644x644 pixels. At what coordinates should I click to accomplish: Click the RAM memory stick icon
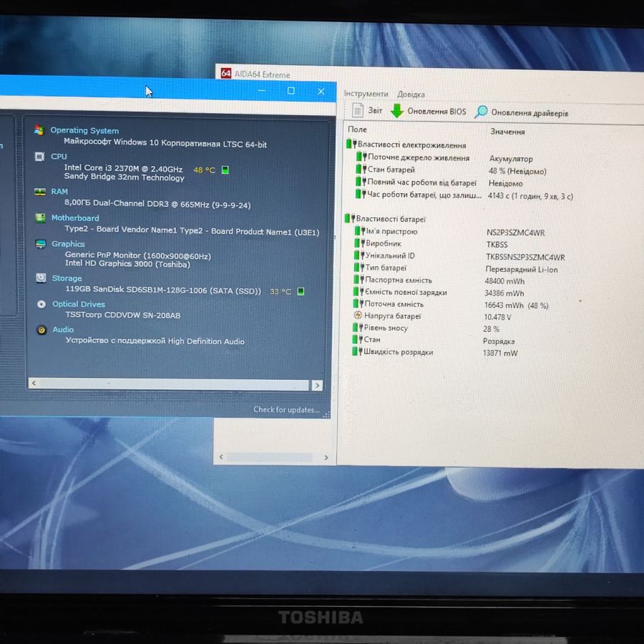[x=40, y=192]
